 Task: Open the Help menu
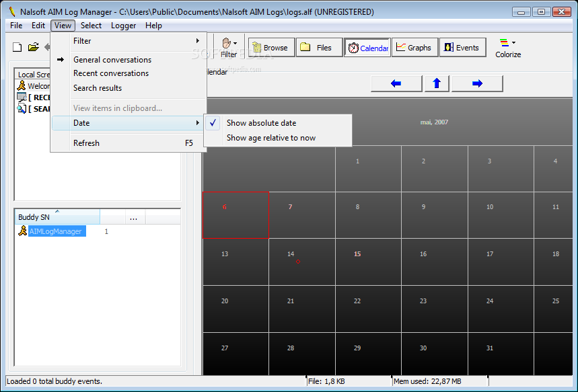point(153,26)
